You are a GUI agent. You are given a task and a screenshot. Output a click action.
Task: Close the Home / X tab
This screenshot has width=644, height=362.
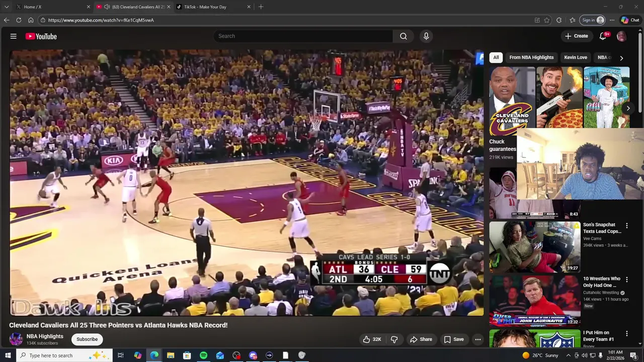(x=89, y=7)
